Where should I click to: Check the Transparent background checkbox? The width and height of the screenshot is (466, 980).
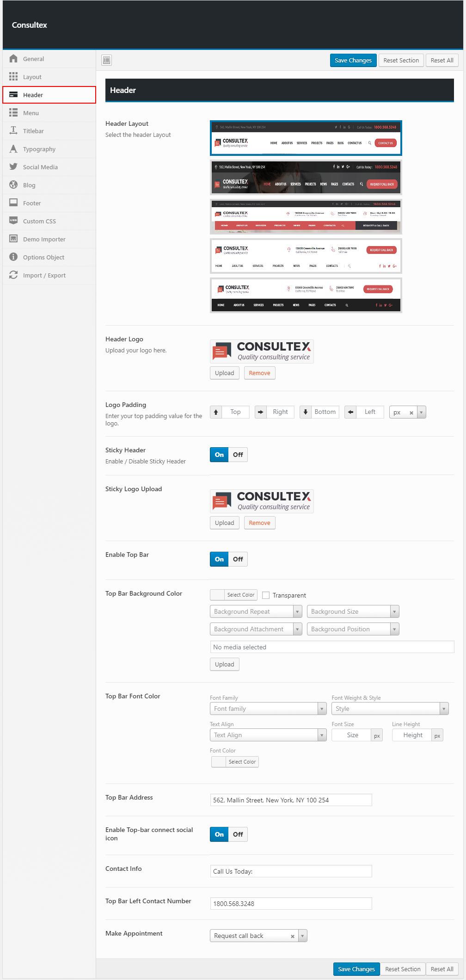[x=266, y=595]
